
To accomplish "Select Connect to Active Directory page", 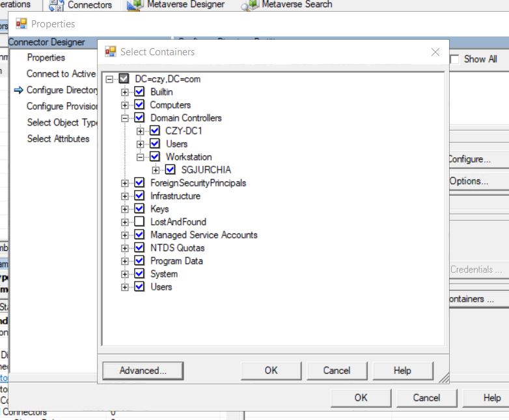I will (x=61, y=73).
